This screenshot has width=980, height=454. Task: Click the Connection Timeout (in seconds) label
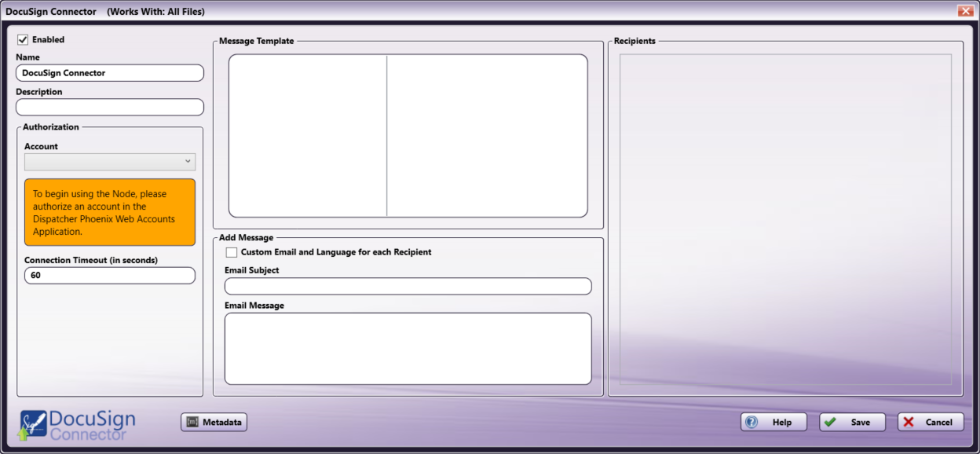tap(91, 260)
